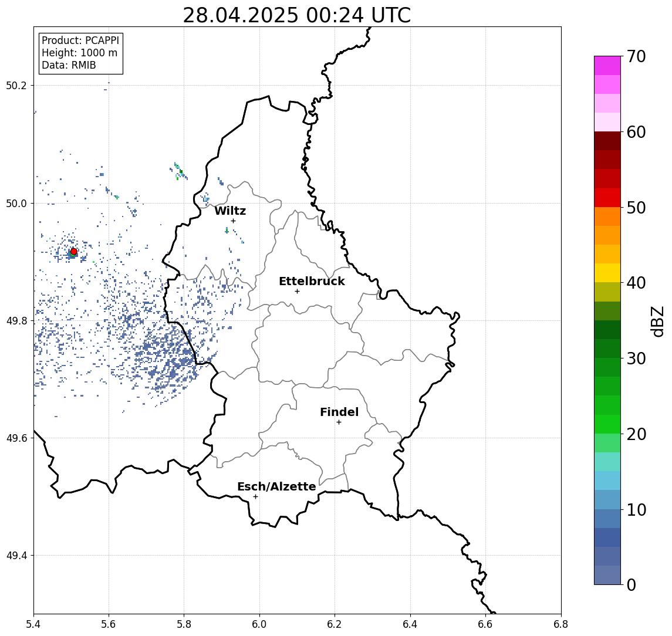Click the 30 label on the colorbar
Viewport: 672px width, 636px height.
[636, 358]
